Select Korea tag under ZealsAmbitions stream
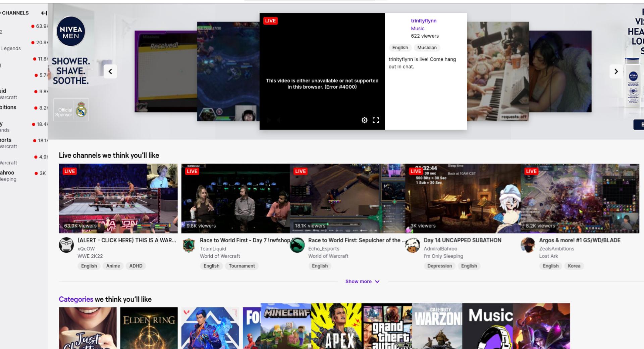 [x=574, y=266]
